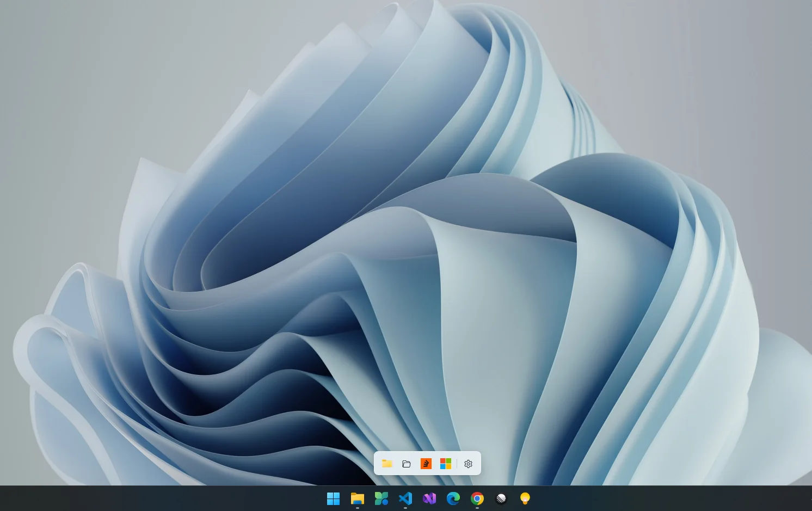Open the yellow lightbulb app in the taskbar

point(525,498)
